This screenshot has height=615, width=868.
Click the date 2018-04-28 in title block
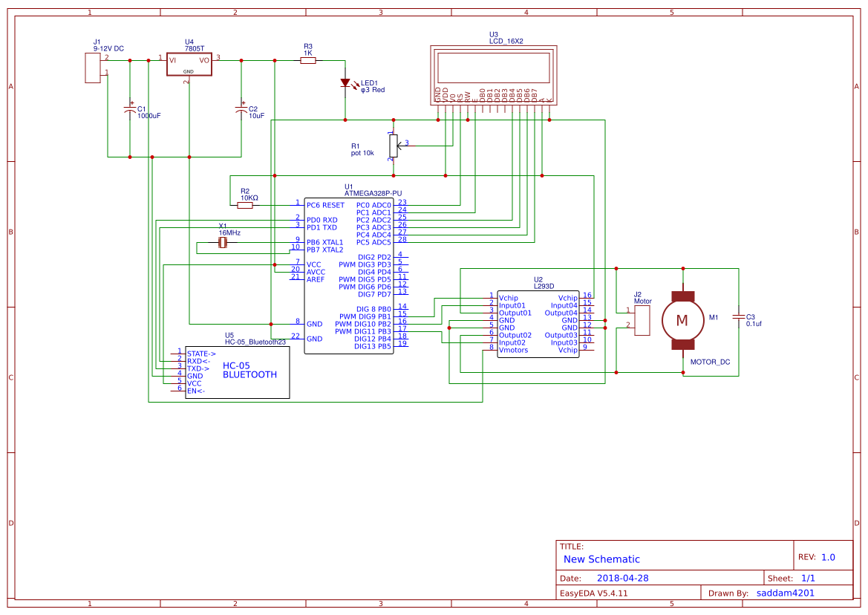(622, 576)
